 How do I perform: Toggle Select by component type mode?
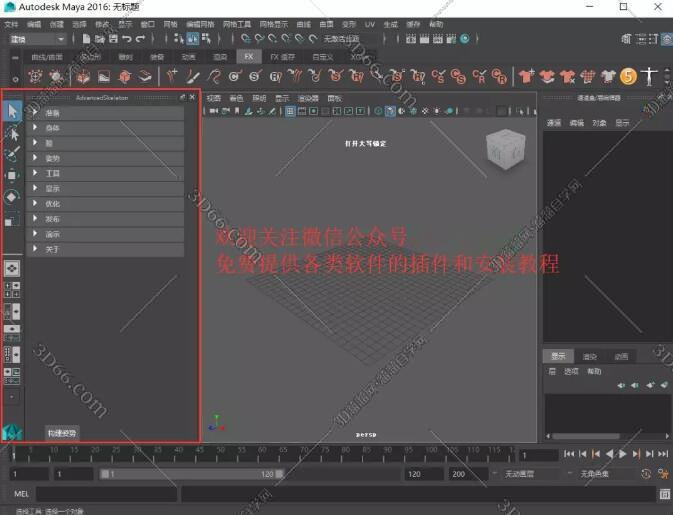pos(206,39)
